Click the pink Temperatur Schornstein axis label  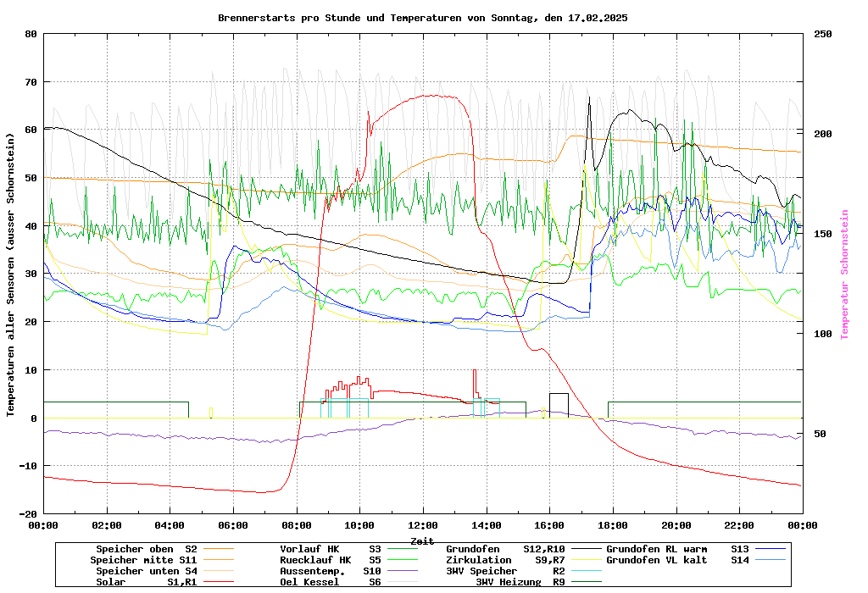coord(843,274)
